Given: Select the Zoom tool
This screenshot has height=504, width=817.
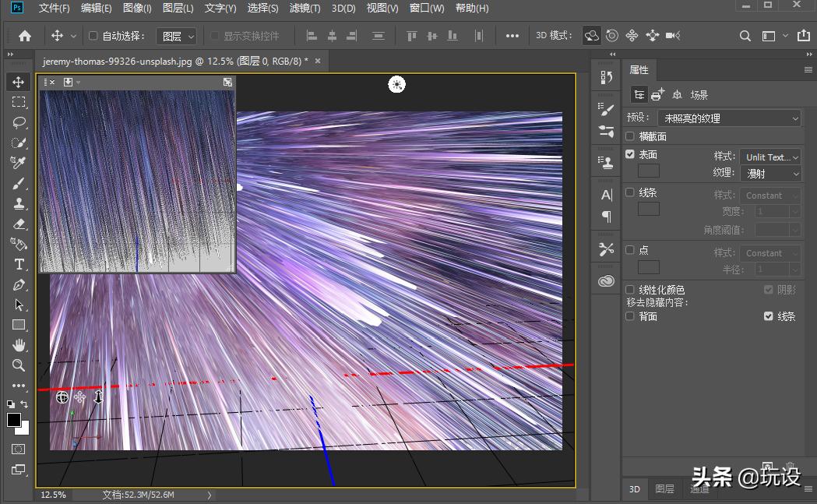Looking at the screenshot, I should (19, 365).
